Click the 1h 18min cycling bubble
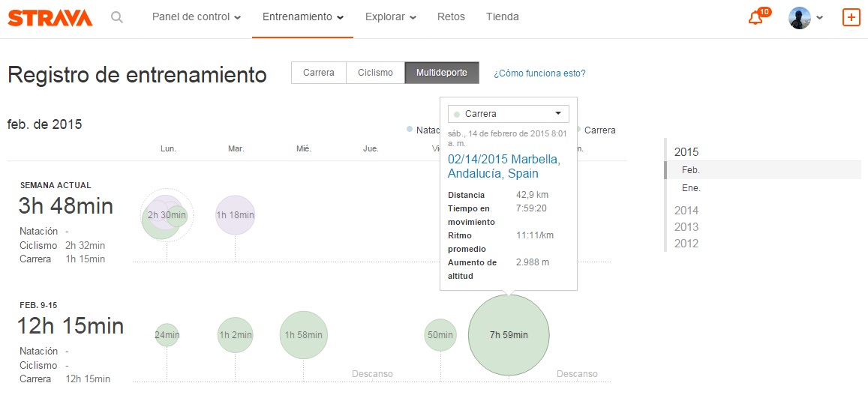This screenshot has height=398, width=868. [x=236, y=215]
